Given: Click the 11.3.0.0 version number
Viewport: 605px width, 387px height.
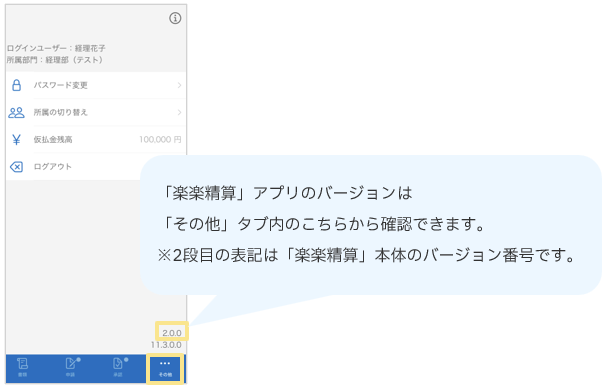Looking at the screenshot, I should pyautogui.click(x=166, y=345).
